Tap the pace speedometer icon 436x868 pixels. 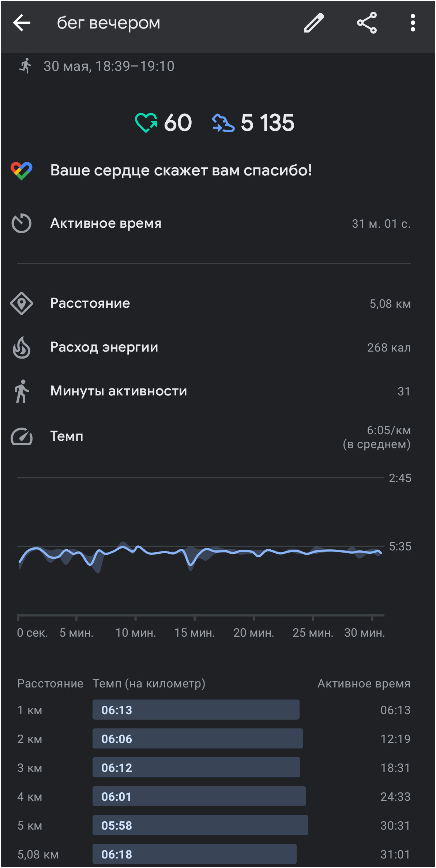coord(22,436)
